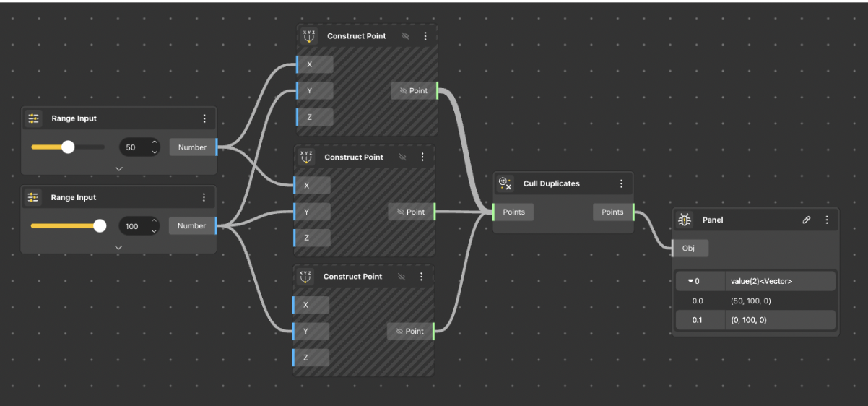Toggle visibility eye in bottom Construct Point header

coord(402,277)
